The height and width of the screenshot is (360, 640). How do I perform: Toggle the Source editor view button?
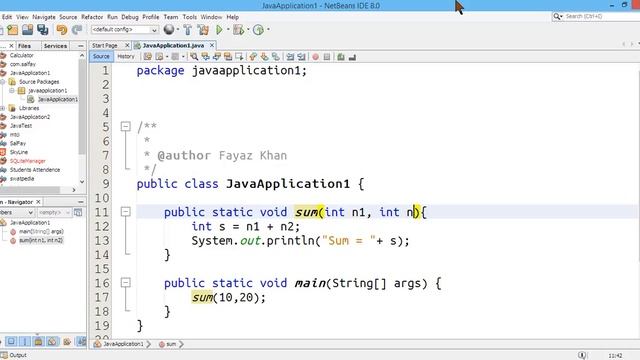[x=101, y=57]
